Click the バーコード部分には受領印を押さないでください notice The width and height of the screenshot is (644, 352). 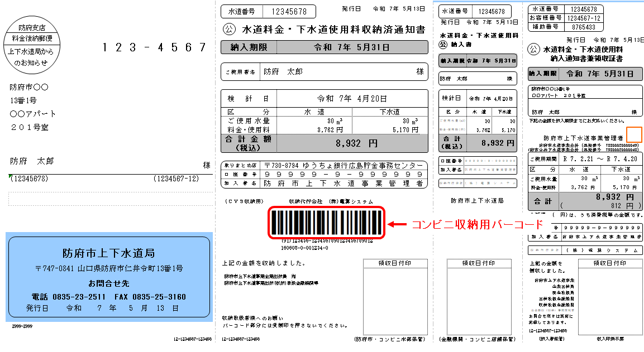click(x=287, y=326)
